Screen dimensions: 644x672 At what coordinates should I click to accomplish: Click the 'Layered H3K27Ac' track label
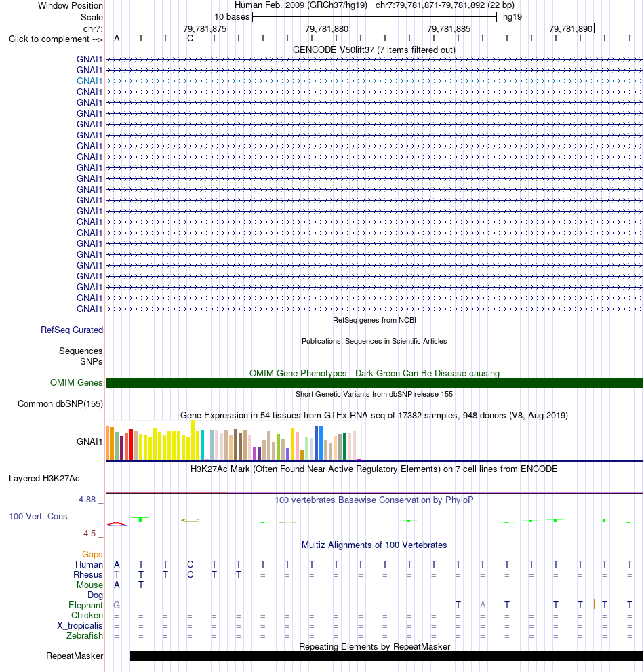[44, 478]
